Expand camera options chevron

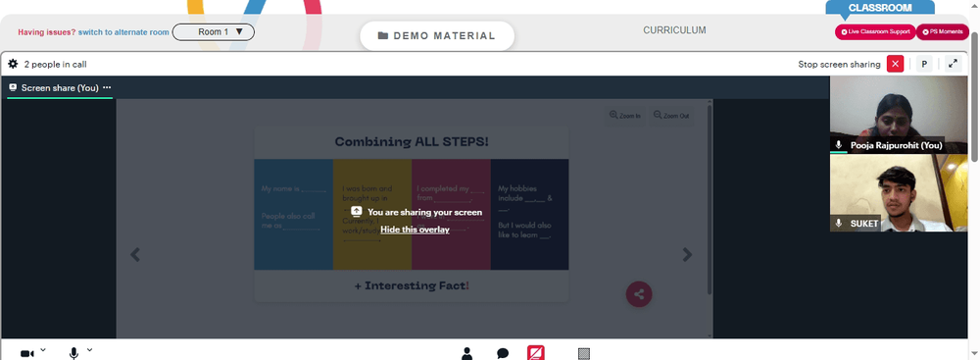click(43, 350)
